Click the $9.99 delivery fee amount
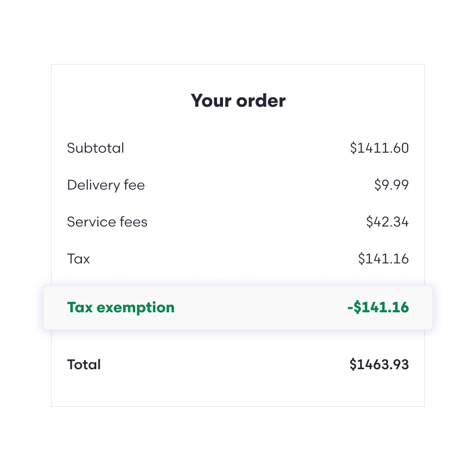Screen dimensions: 476x449 (391, 185)
